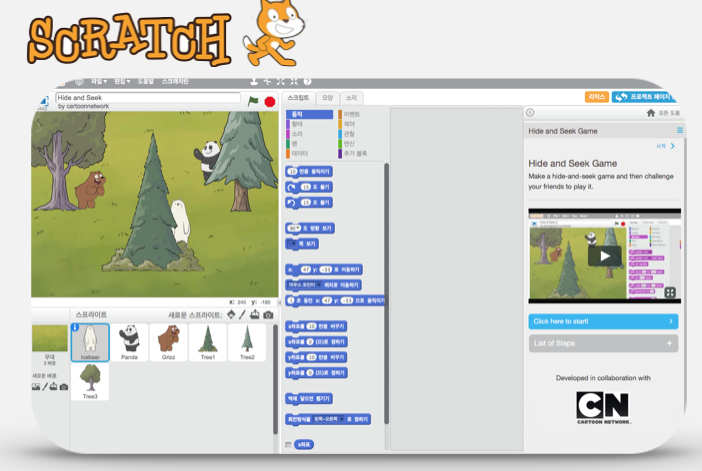Viewport: 702px width, 471px height.
Task: Switch to the 소리 (Sounds) tab
Action: coord(351,98)
